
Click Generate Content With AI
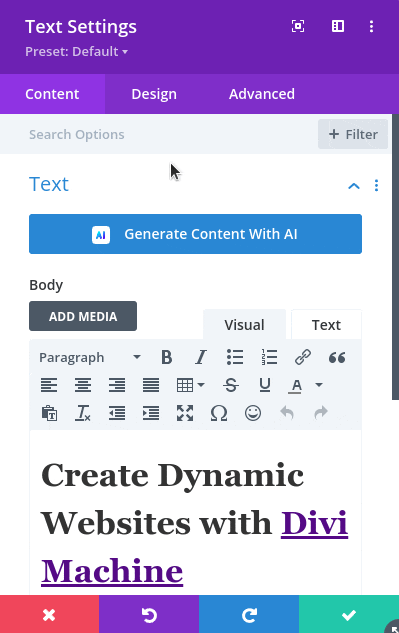195,234
